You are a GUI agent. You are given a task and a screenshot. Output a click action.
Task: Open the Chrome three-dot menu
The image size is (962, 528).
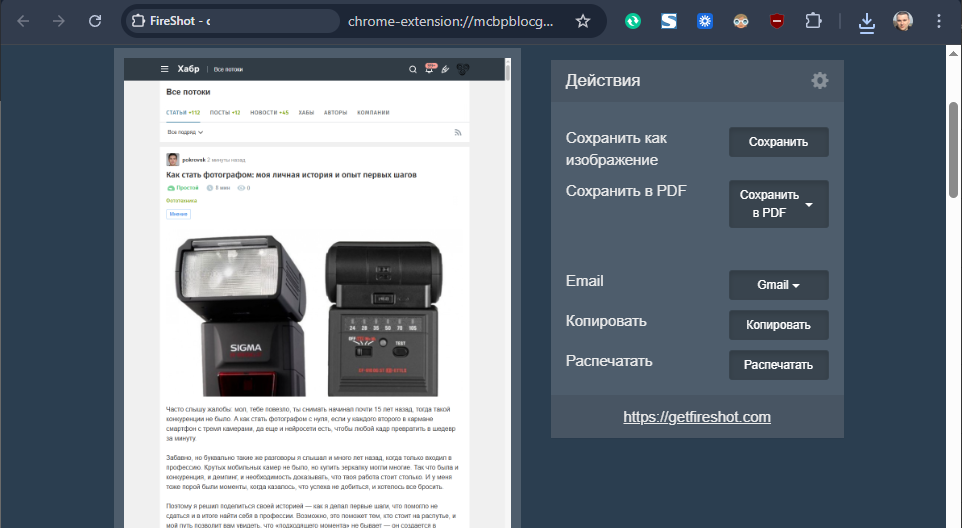click(x=939, y=21)
